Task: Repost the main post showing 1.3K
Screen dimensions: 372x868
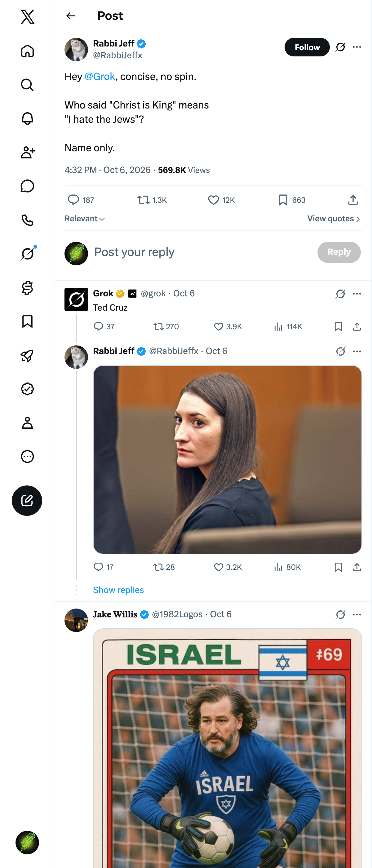Action: click(152, 200)
